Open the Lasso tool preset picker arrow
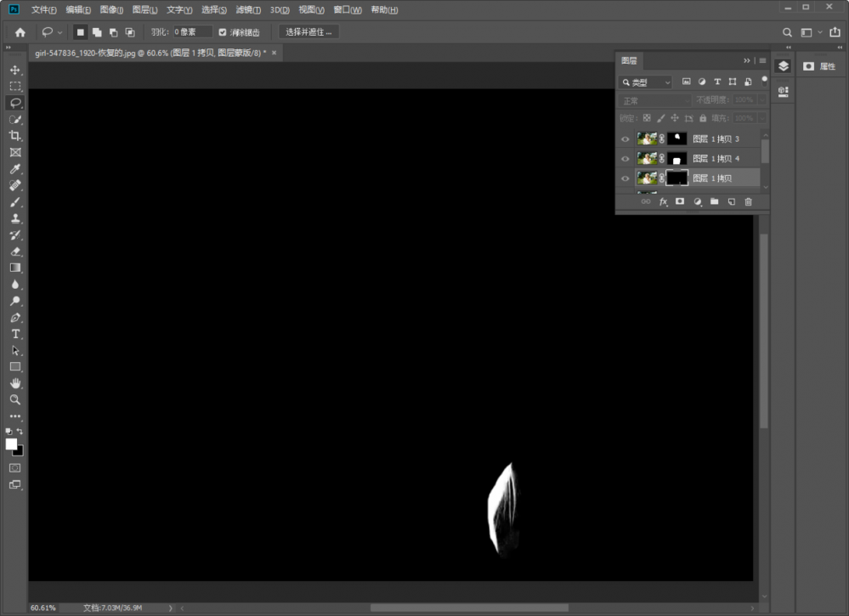Screen dimensions: 849x616 [x=60, y=32]
